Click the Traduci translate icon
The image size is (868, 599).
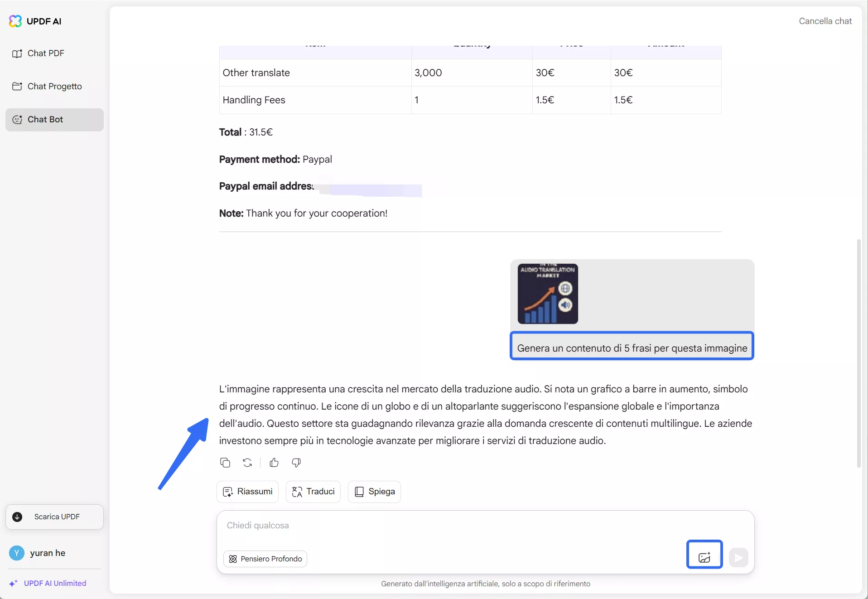click(297, 492)
